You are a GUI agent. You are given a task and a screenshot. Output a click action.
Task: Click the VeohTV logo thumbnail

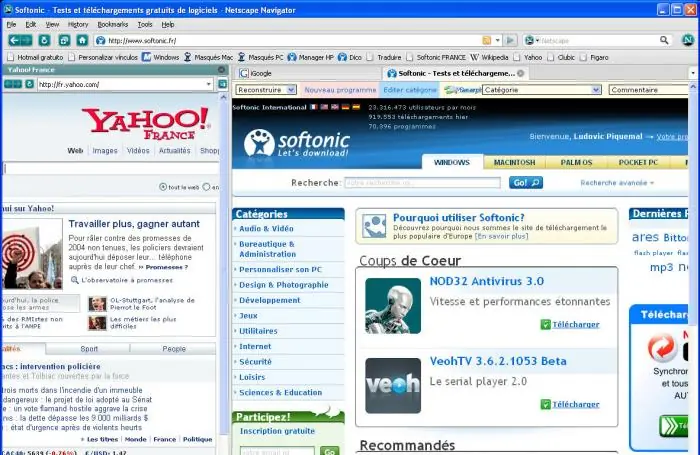[x=393, y=386]
